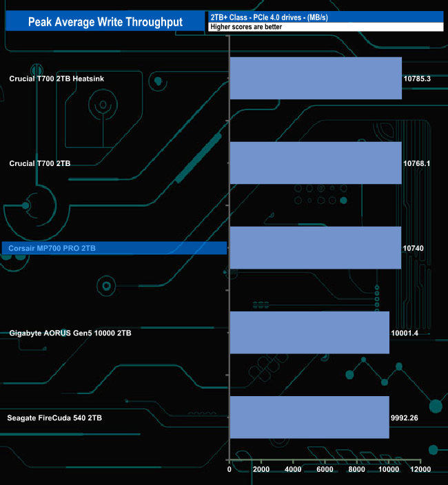Click the 4000 axis tick label
The width and height of the screenshot is (448, 485).
tap(293, 469)
